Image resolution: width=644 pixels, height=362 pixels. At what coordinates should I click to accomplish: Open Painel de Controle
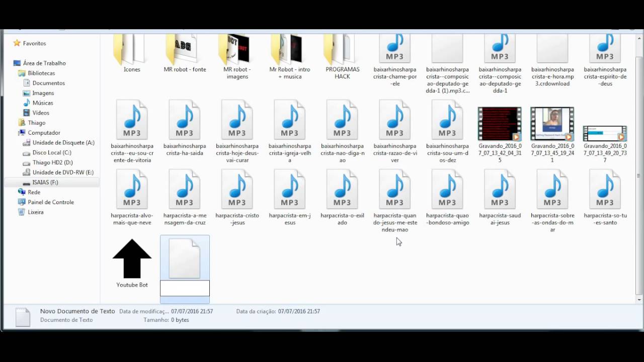[50, 202]
